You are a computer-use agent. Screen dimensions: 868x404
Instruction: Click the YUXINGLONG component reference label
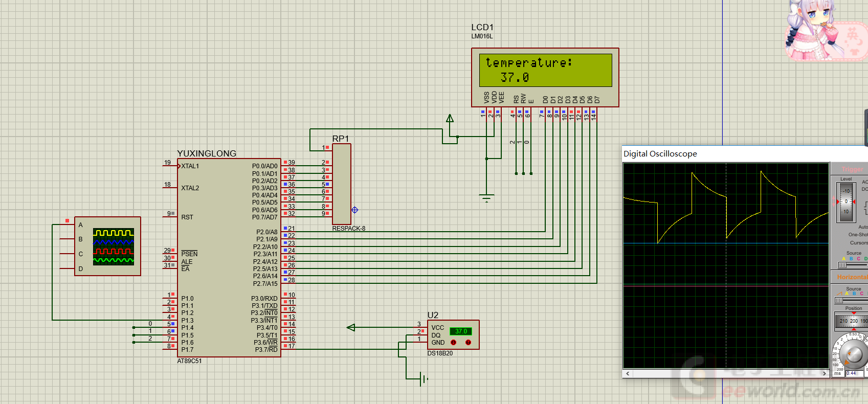[207, 153]
